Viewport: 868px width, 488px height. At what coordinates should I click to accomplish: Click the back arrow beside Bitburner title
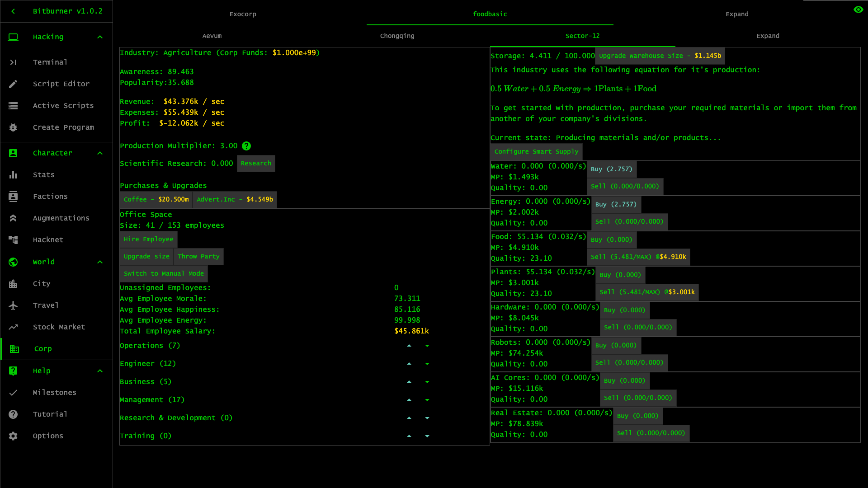(13, 11)
